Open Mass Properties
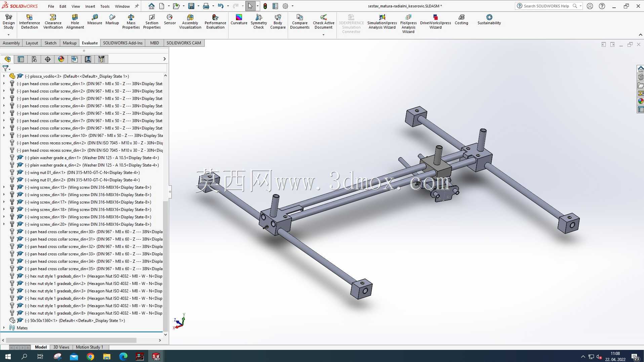 (131, 22)
